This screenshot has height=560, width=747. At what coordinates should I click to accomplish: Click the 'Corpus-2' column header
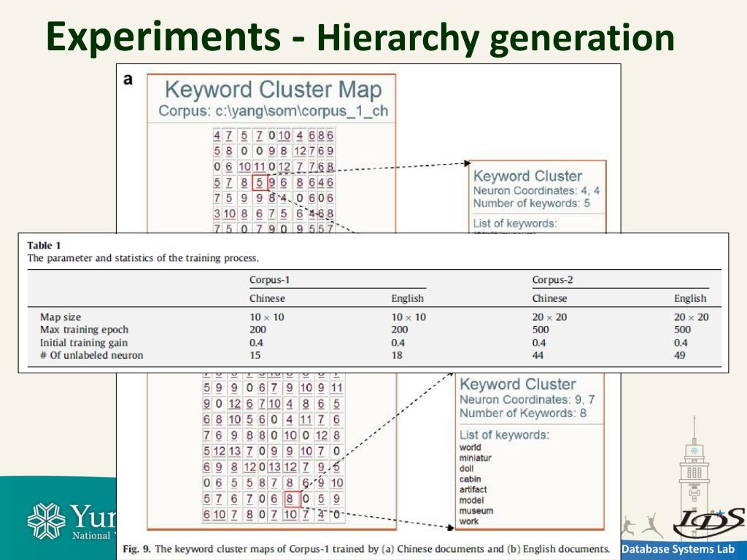[x=552, y=280]
